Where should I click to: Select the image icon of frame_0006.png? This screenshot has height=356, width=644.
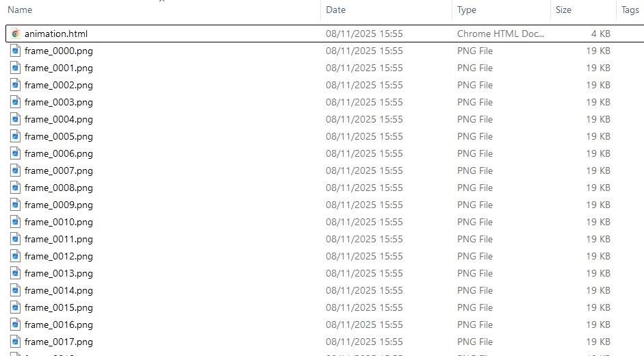pyautogui.click(x=16, y=153)
